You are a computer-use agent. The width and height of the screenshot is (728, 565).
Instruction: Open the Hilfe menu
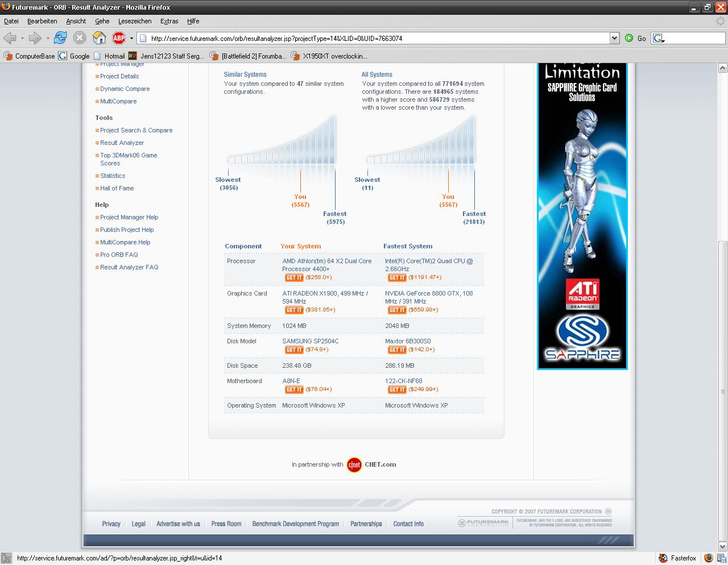[x=193, y=21]
